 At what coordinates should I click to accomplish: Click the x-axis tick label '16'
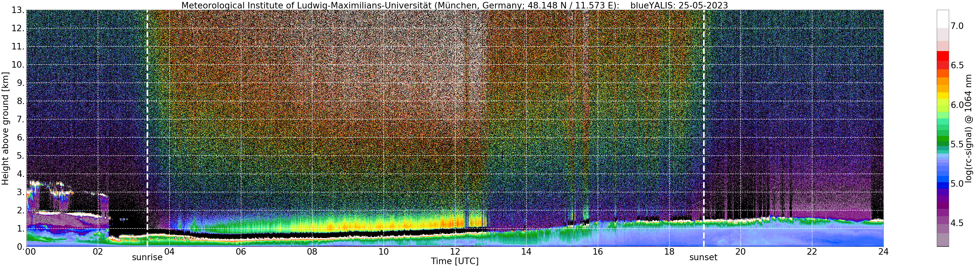click(598, 252)
